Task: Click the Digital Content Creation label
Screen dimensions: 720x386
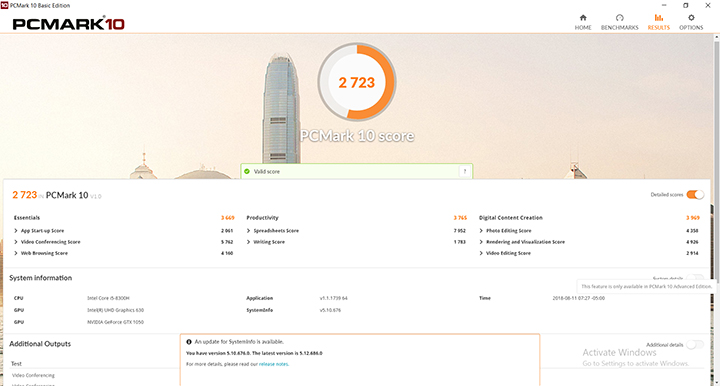Action: click(511, 218)
